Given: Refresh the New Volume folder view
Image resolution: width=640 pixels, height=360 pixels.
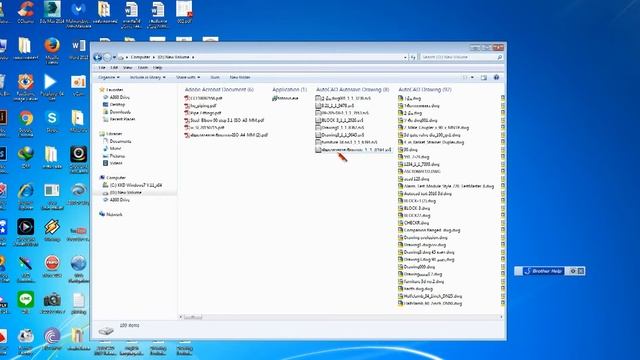Looking at the screenshot, I should click(413, 58).
